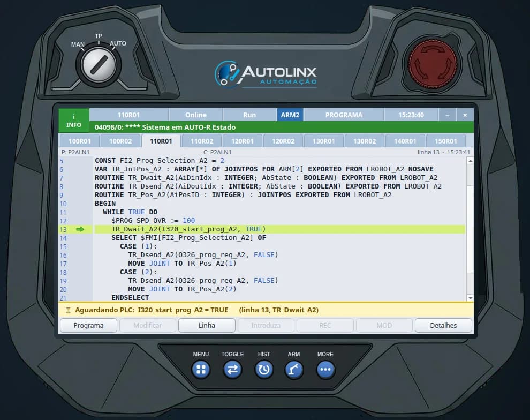This screenshot has height=420, width=530.
Task: Open the 110R02 tab
Action: tap(202, 141)
